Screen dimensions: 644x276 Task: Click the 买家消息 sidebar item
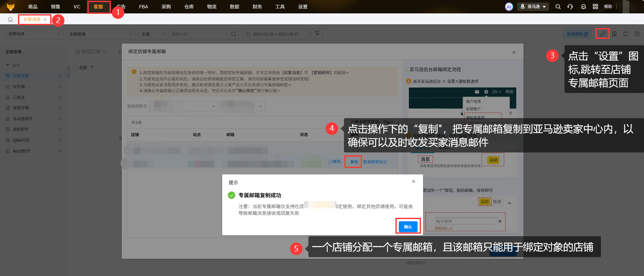point(33,75)
